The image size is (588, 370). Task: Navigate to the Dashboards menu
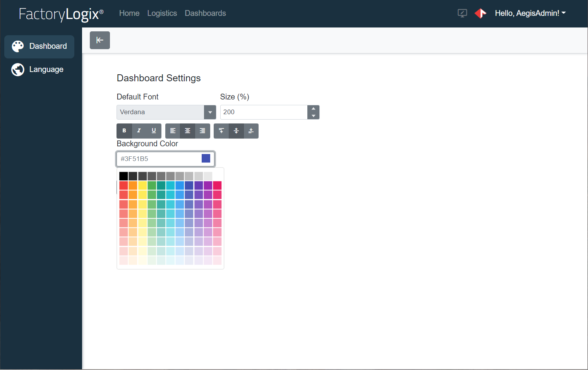coord(205,13)
